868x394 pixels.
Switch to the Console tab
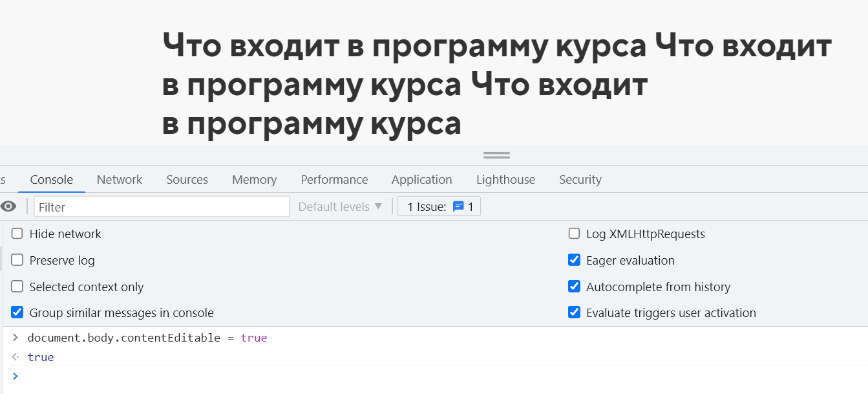(52, 180)
